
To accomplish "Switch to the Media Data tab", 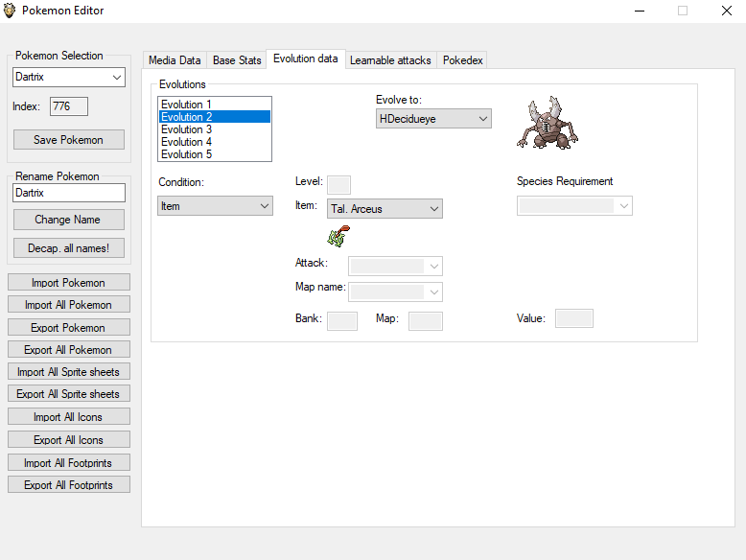I will tap(175, 60).
